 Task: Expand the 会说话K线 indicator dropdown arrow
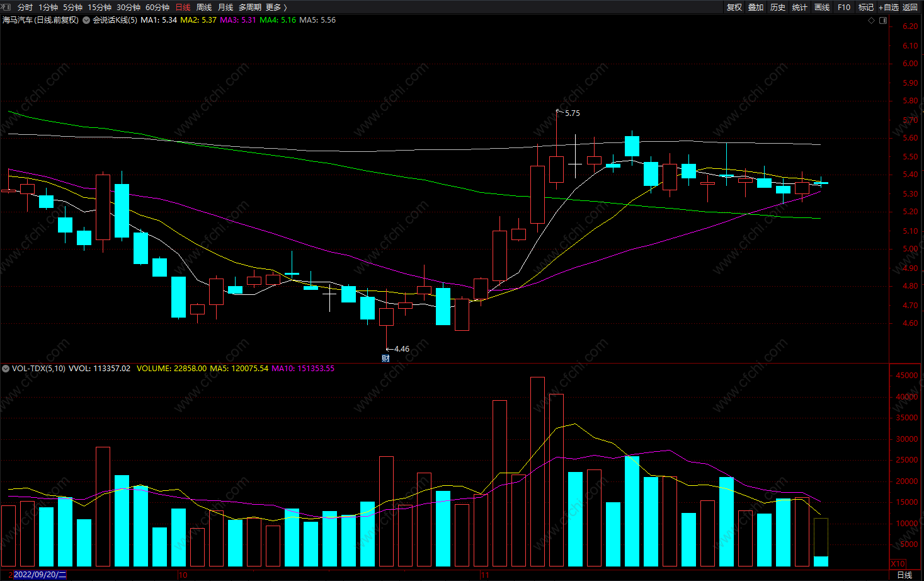86,20
